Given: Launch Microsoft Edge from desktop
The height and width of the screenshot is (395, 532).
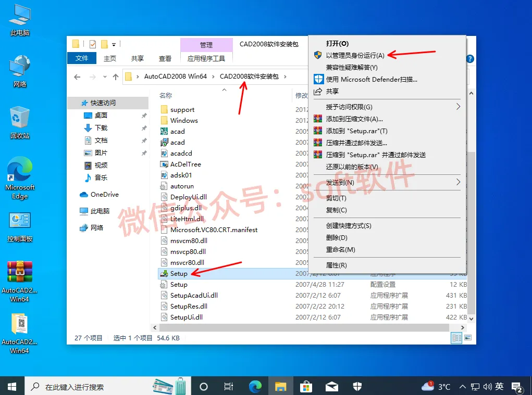Looking at the screenshot, I should (20, 178).
